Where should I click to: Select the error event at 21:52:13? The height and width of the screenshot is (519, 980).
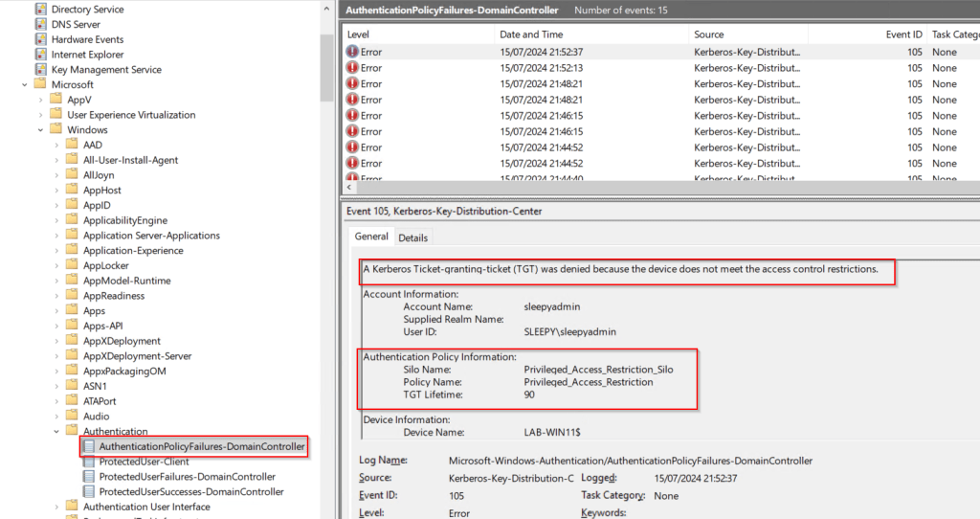(x=574, y=68)
